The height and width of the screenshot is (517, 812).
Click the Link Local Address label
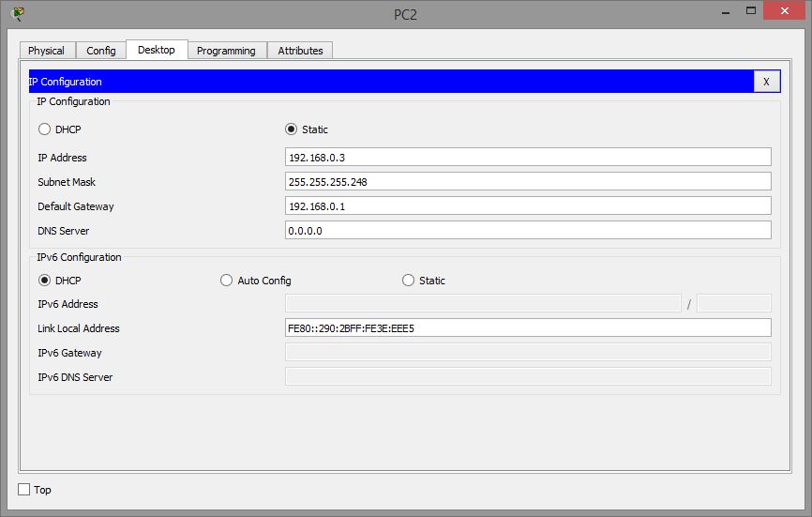(x=78, y=328)
